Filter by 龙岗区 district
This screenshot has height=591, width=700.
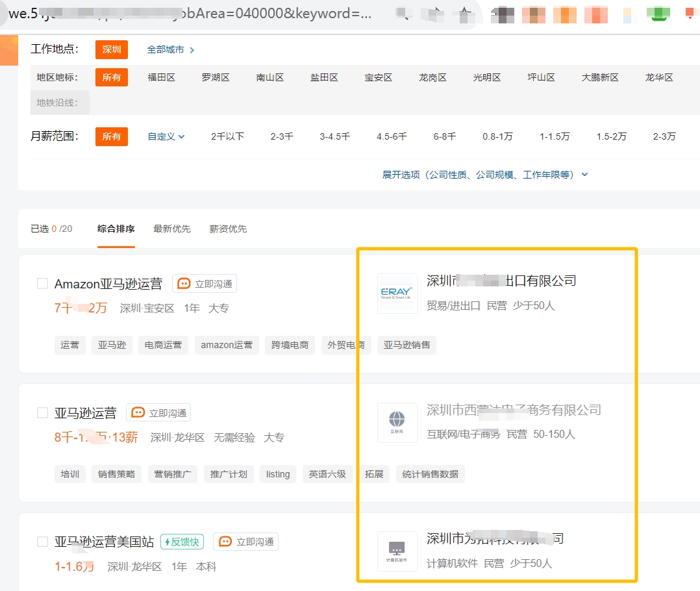(x=432, y=77)
